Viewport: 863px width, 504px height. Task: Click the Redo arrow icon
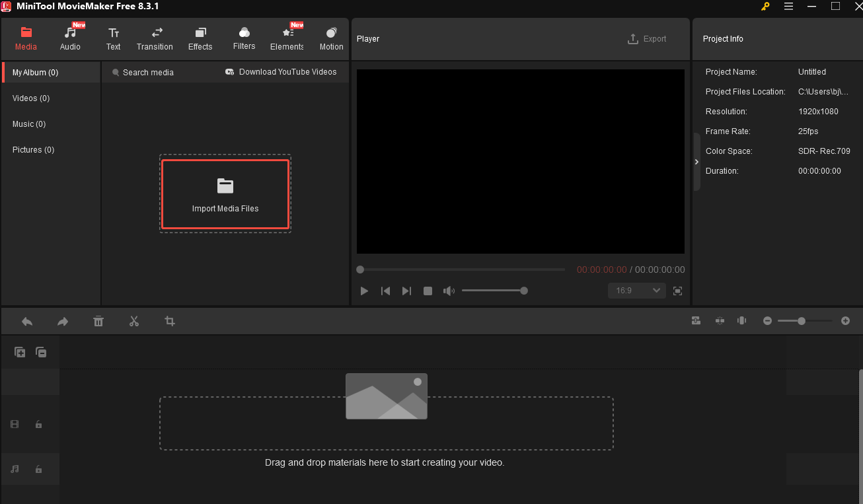click(x=63, y=321)
